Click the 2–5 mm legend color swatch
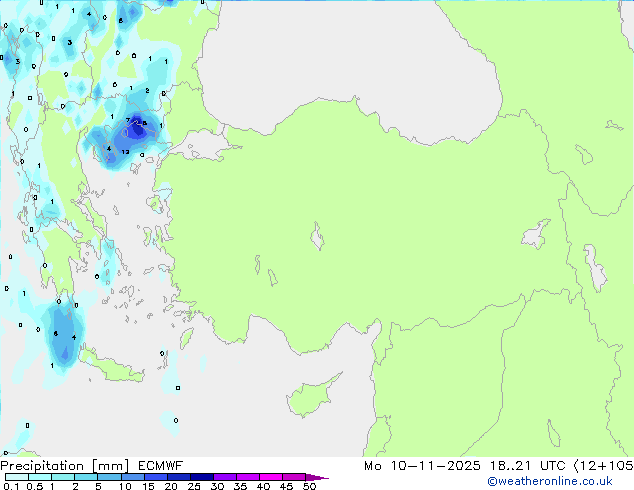 pyautogui.click(x=86, y=477)
